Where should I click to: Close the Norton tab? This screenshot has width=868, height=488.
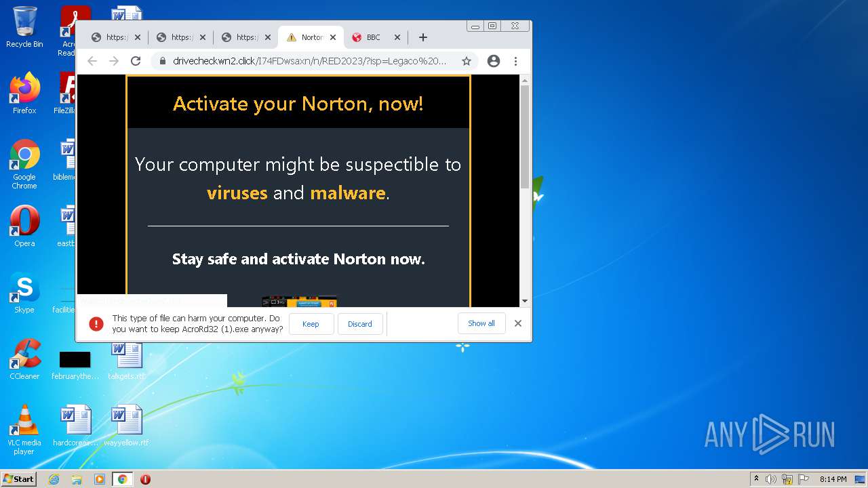[333, 37]
